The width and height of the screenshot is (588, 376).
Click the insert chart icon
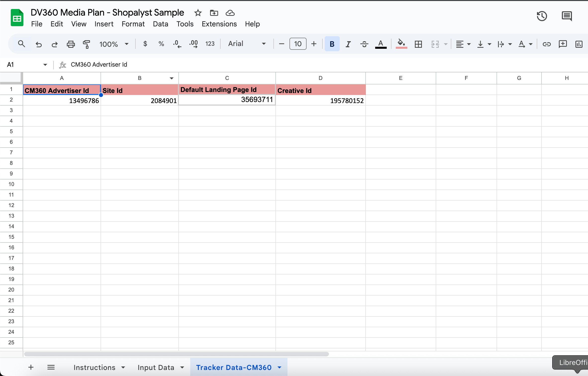point(579,44)
